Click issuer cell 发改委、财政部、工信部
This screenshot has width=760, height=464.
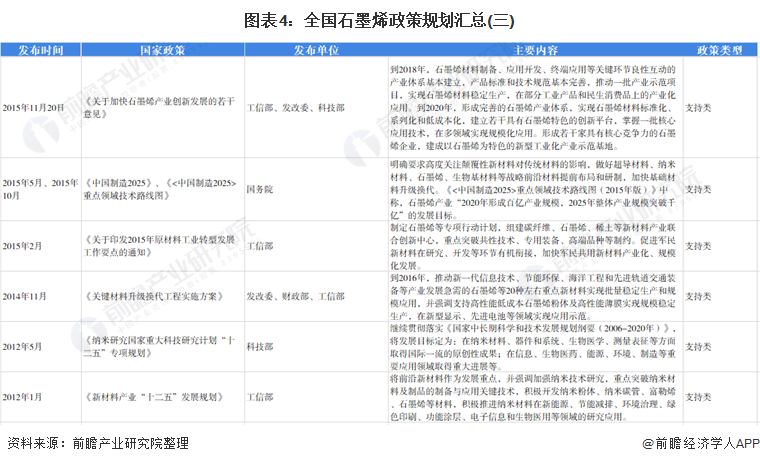click(x=296, y=296)
